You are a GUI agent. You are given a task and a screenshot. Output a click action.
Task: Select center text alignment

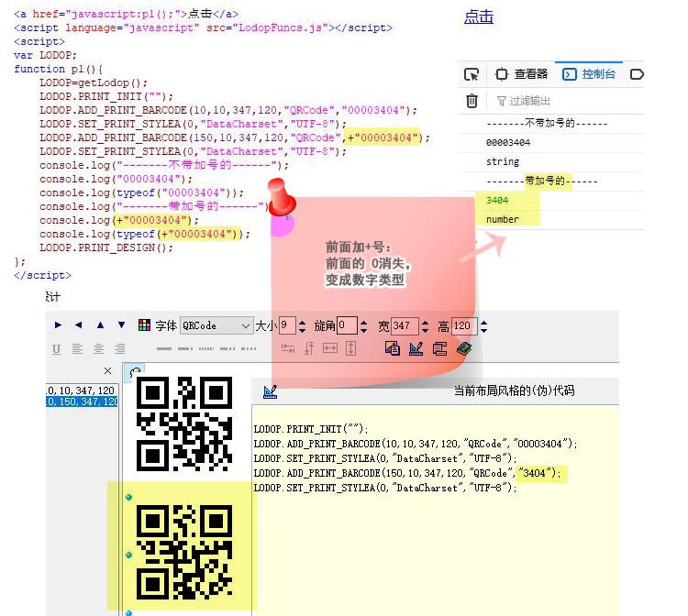coord(99,349)
